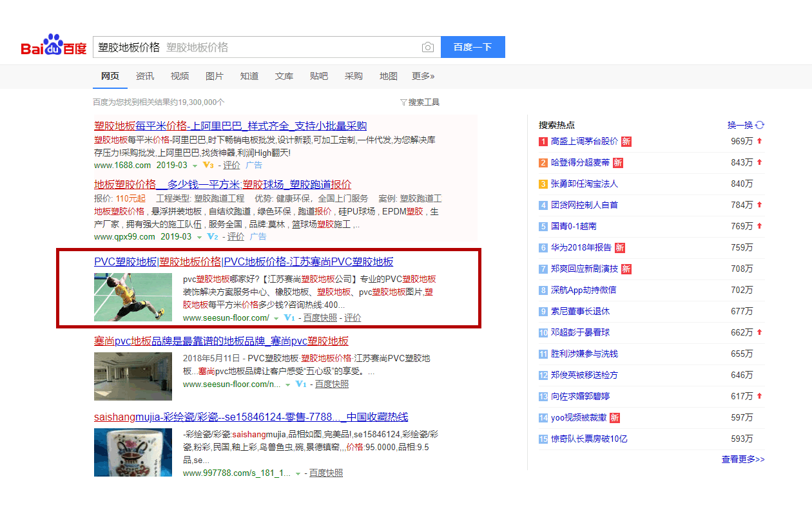
Task: Open hot search 高盛上调茅台股价
Action: click(x=585, y=141)
